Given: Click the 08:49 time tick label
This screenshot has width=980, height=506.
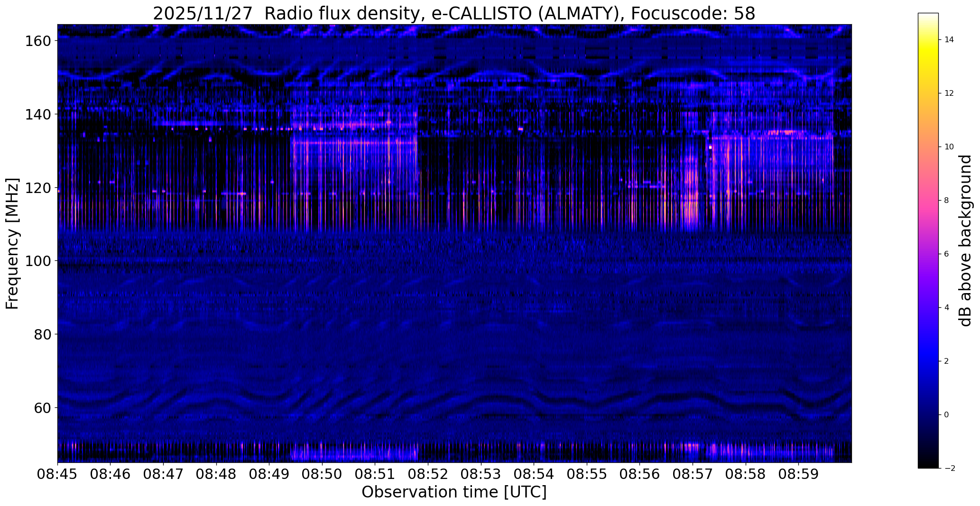Looking at the screenshot, I should (x=269, y=474).
